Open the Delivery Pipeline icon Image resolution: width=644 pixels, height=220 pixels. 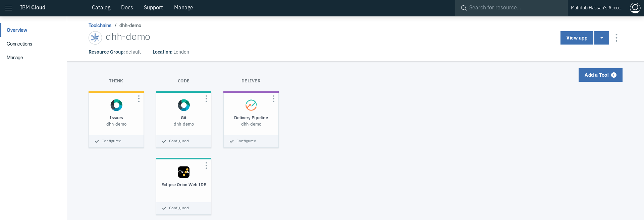pyautogui.click(x=251, y=105)
